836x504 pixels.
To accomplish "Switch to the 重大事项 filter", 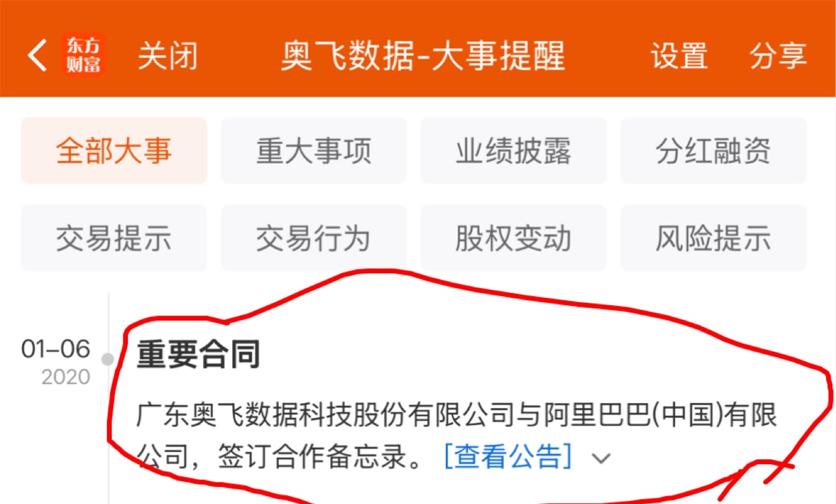I will (x=314, y=150).
